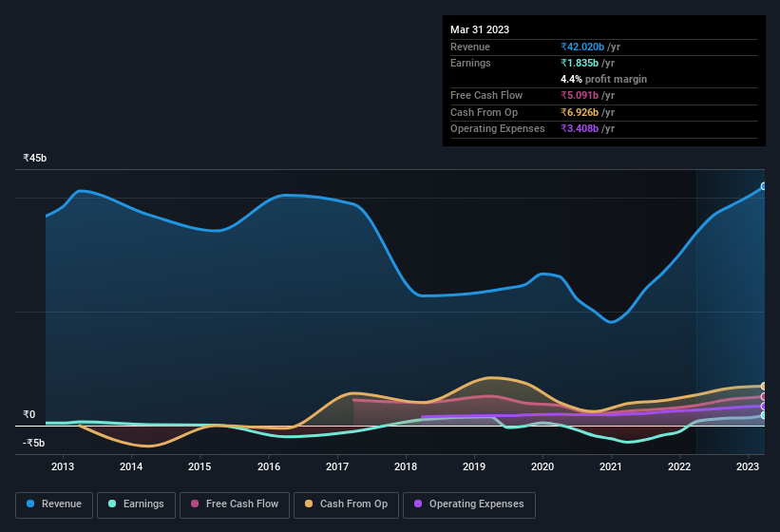
Task: Click the Cash From Op orange endpoint marker
Action: (764, 386)
